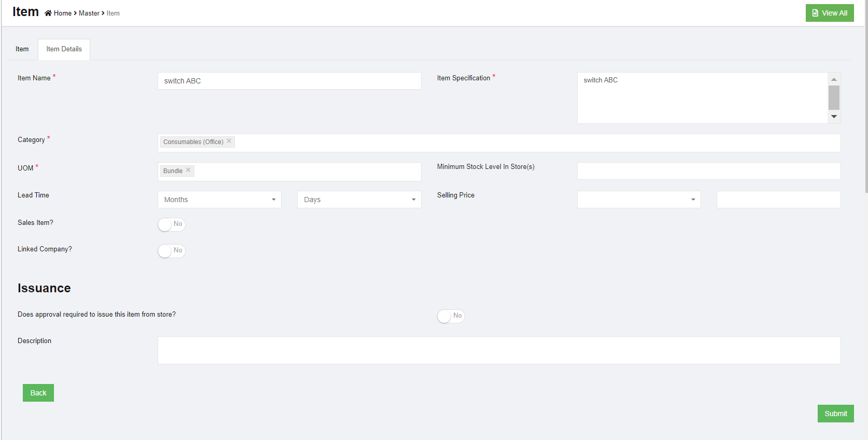
Task: Focus the Item Name input field
Action: (x=289, y=81)
